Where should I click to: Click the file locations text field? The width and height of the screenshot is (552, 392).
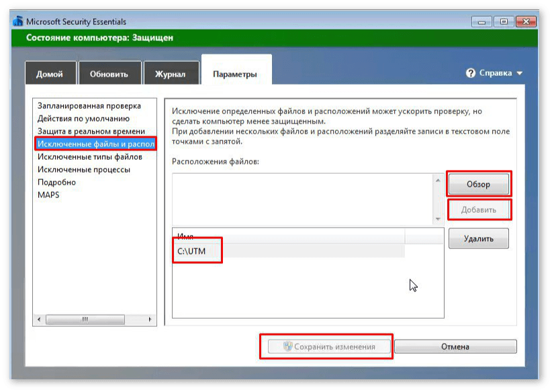pos(302,199)
